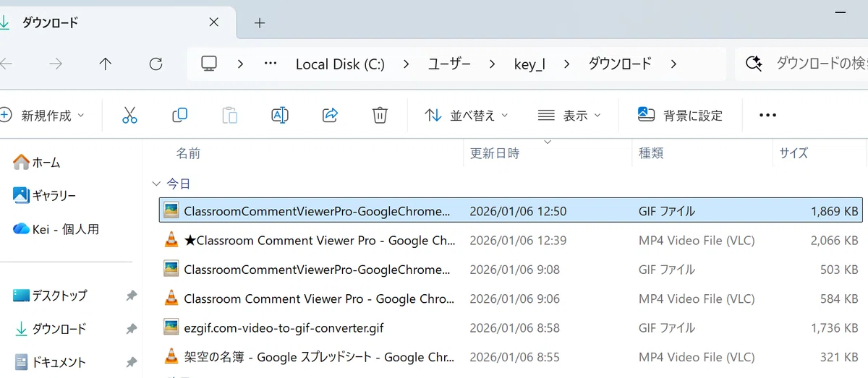Click ダウンロード breadcrumb in address bar
This screenshot has width=868, height=378.
pos(620,64)
